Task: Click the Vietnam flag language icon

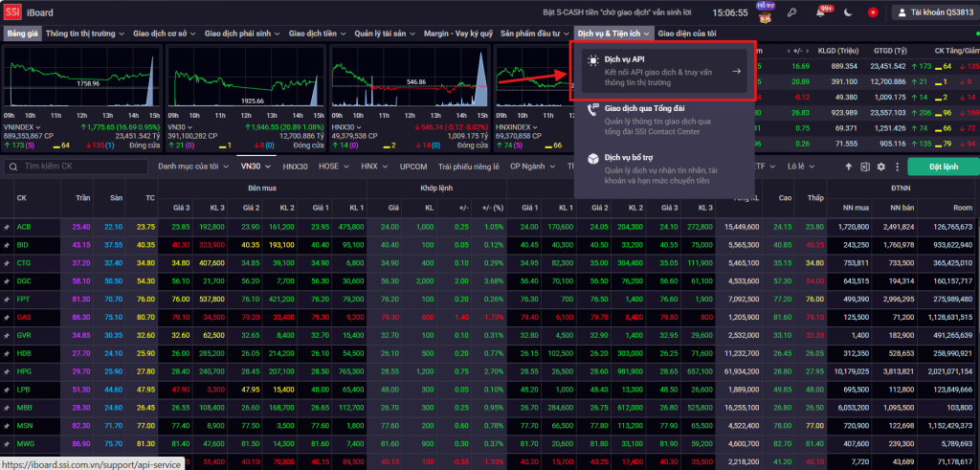Action: click(x=873, y=13)
